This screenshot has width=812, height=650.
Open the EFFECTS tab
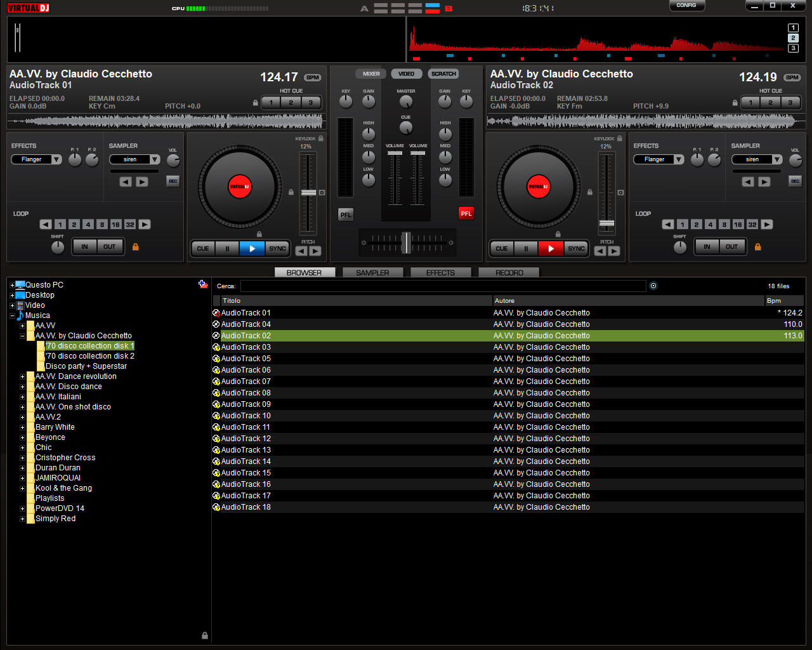click(440, 272)
